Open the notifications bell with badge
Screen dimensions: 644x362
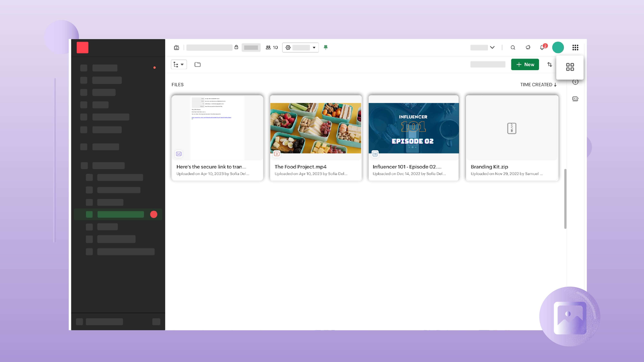click(x=542, y=47)
